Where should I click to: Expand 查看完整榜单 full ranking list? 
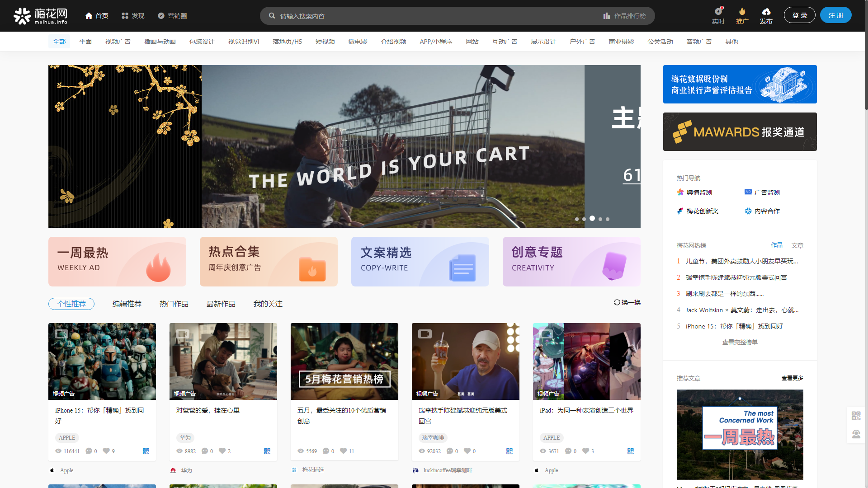click(740, 342)
